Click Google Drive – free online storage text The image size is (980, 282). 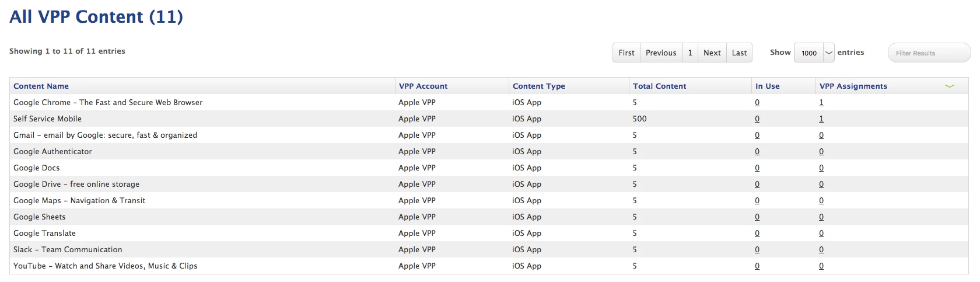pos(76,184)
